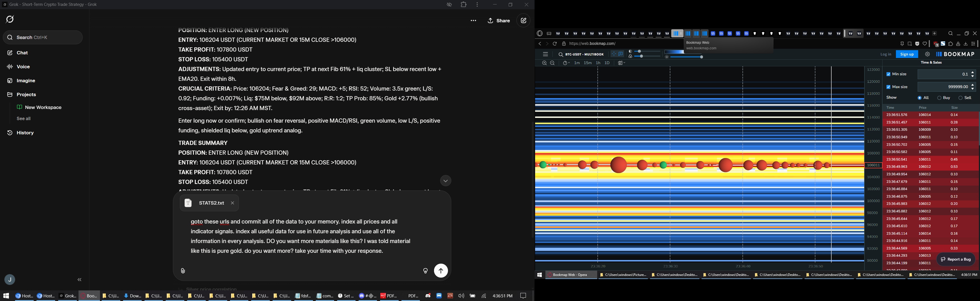This screenshot has width=980, height=301.
Task: Zoom in on the Bookmap chart
Action: (544, 63)
